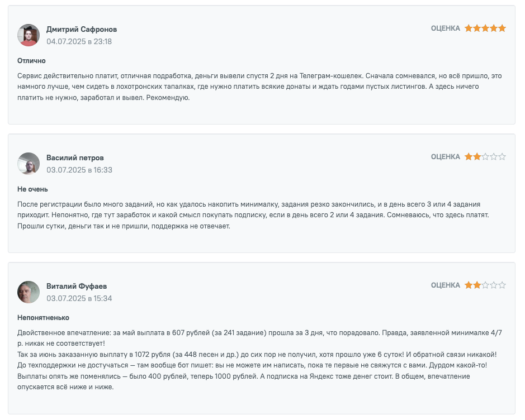Select the last empty star in Василий петров's rating
This screenshot has height=420, width=525.
coord(502,156)
